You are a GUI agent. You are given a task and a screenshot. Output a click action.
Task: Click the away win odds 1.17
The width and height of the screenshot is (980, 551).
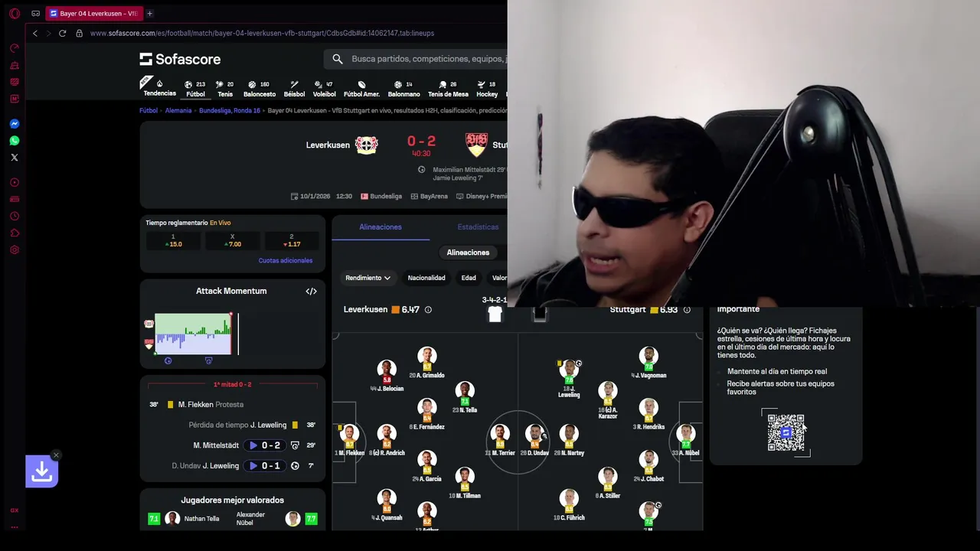tap(291, 240)
